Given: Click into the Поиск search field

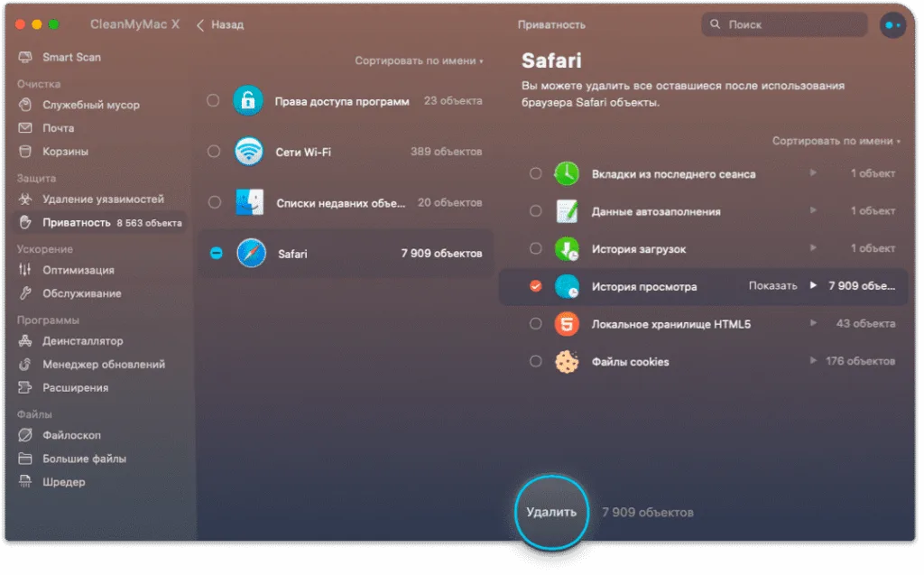Looking at the screenshot, I should 784,24.
